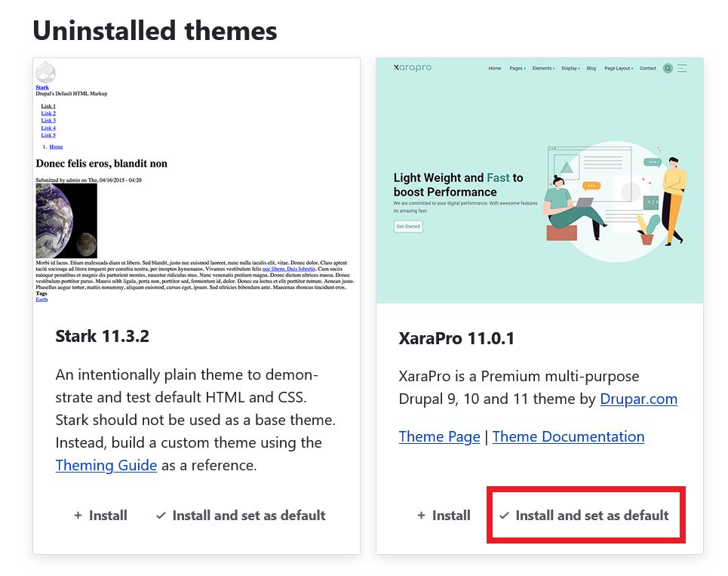Open the hamburger menu icon in the XaraPro preview

682,68
